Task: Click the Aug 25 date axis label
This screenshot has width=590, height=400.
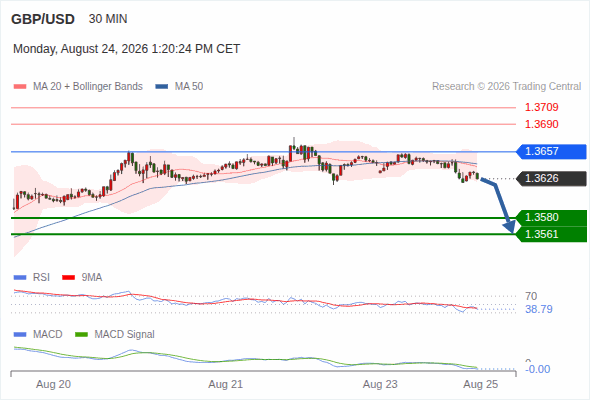Action: (481, 384)
